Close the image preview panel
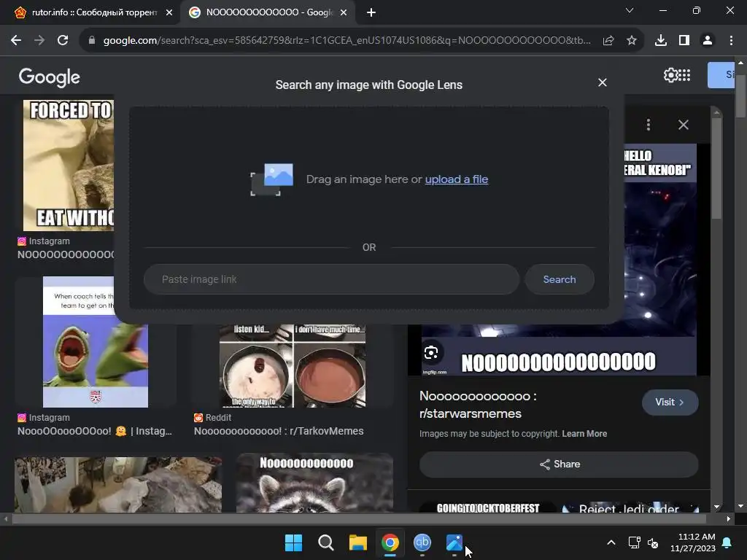 coord(683,125)
